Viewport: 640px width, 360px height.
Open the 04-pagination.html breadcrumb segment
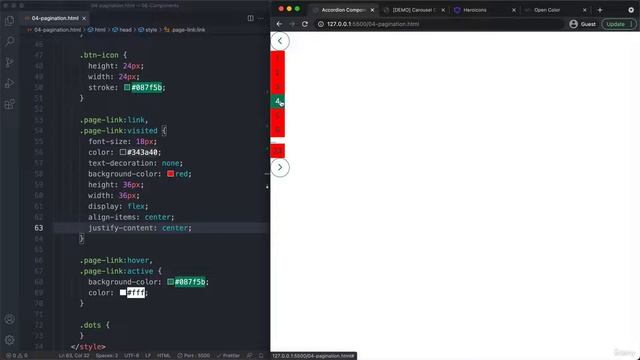pyautogui.click(x=53, y=30)
